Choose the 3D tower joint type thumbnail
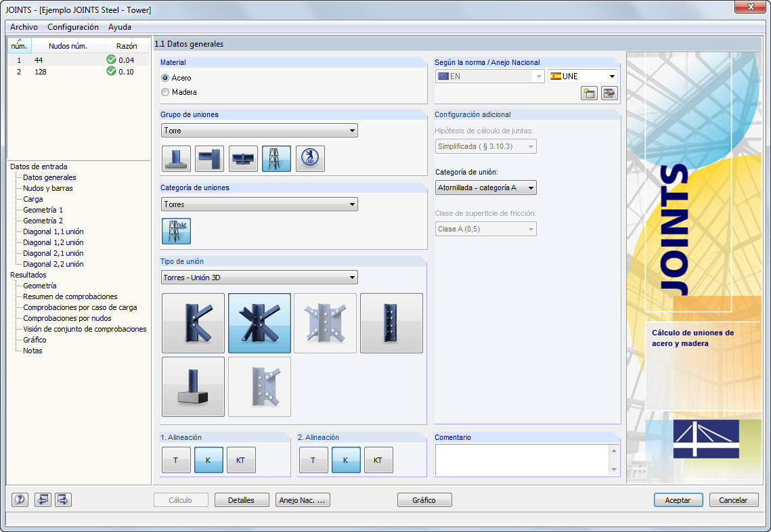Screen dimensions: 771x532 tap(260, 323)
